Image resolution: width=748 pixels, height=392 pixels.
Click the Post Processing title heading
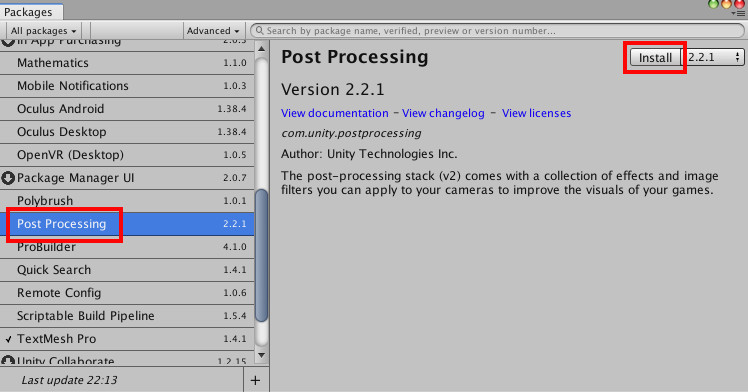(354, 57)
